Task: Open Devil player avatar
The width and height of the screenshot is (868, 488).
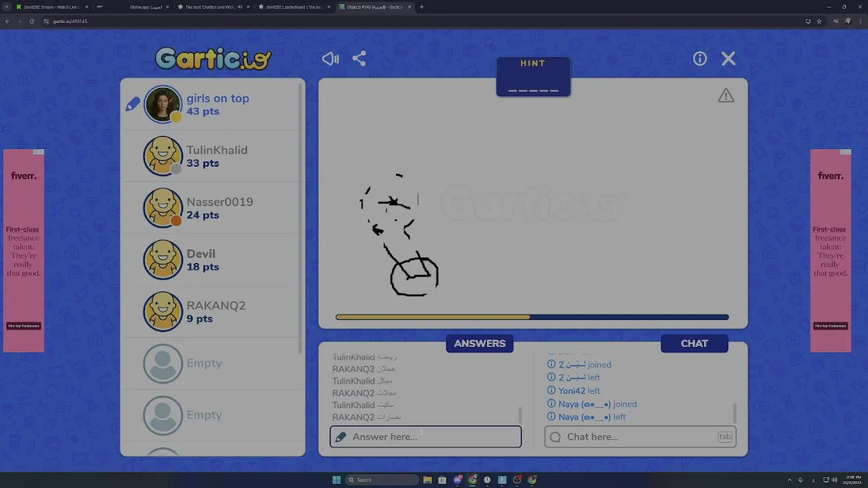Action: pyautogui.click(x=163, y=260)
